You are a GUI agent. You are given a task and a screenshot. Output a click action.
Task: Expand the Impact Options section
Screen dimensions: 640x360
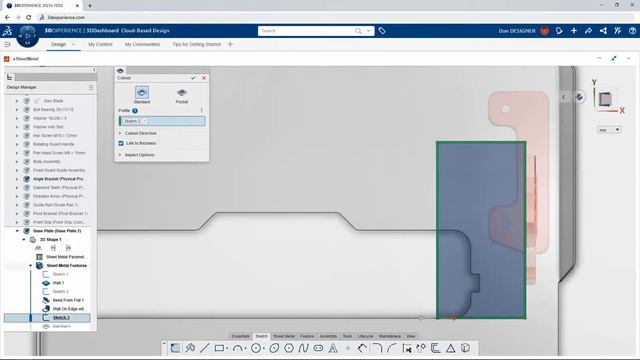point(120,155)
